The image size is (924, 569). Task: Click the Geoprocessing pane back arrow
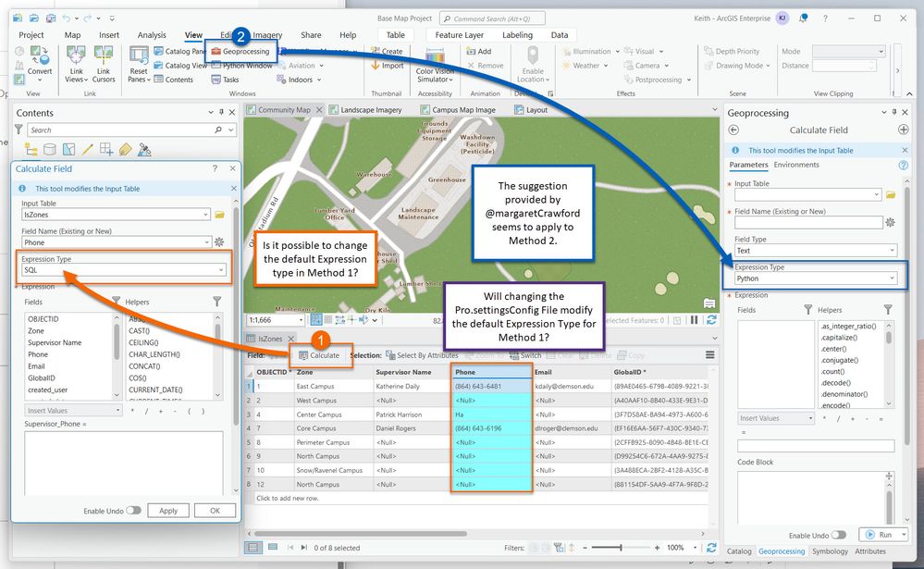(x=733, y=130)
